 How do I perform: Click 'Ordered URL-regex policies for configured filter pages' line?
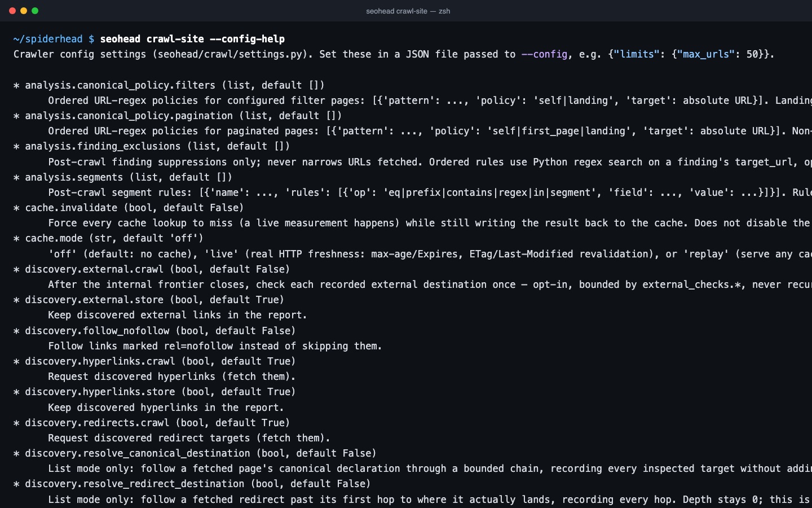click(x=430, y=100)
